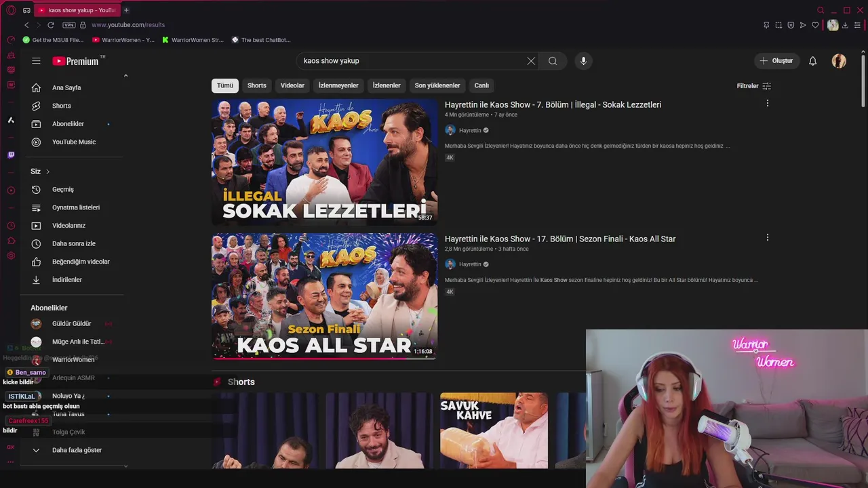Screen dimensions: 868x488
Task: Open the WarriorWomen Stream Kick bookmark
Action: click(193, 40)
